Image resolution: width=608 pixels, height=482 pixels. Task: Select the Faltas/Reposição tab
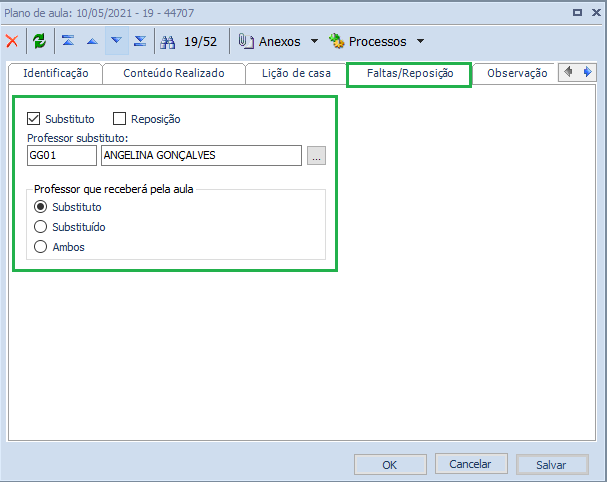click(x=410, y=73)
